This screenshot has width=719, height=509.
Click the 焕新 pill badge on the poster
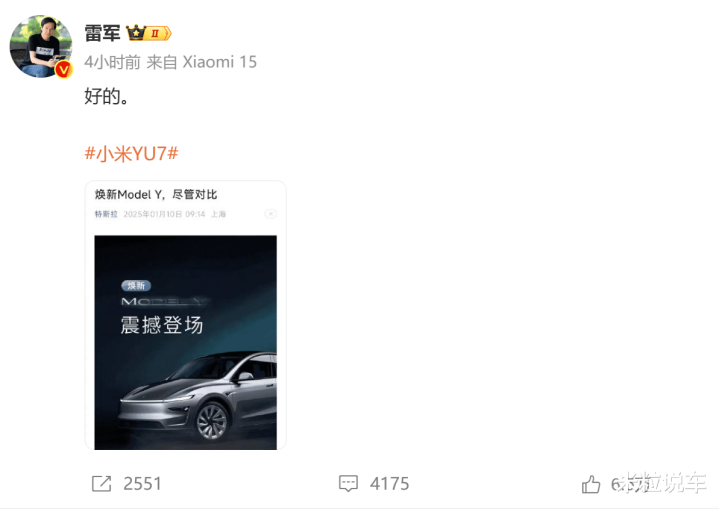tap(136, 286)
